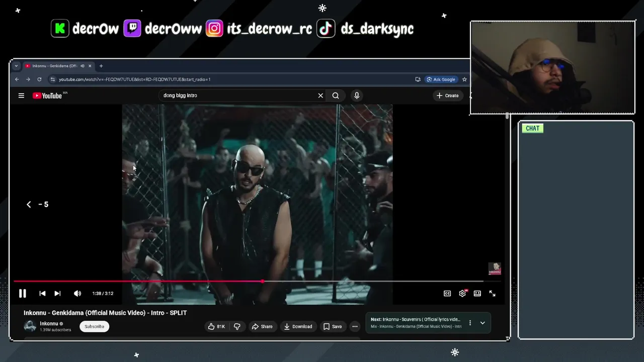
Task: Skip to the previous video
Action: (42, 293)
